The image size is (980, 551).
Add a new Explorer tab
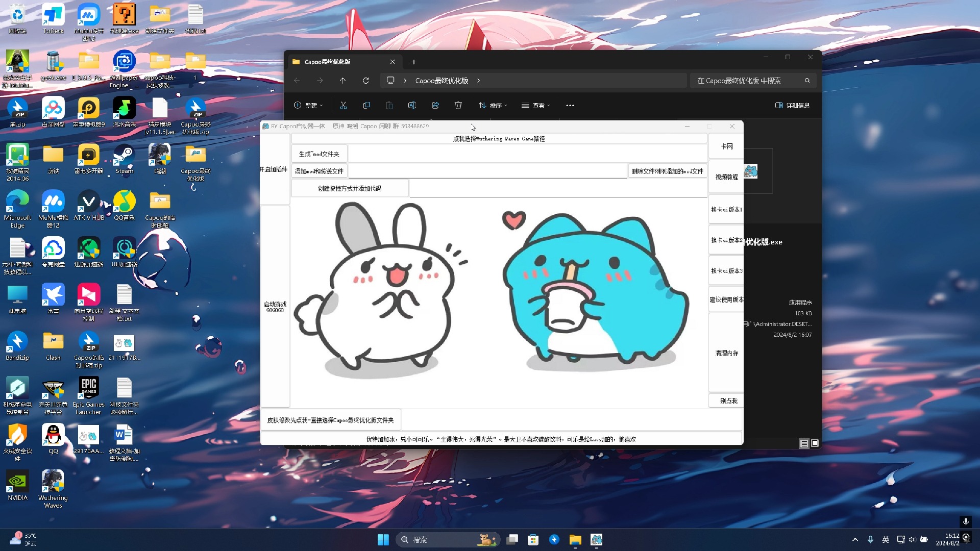(x=414, y=62)
